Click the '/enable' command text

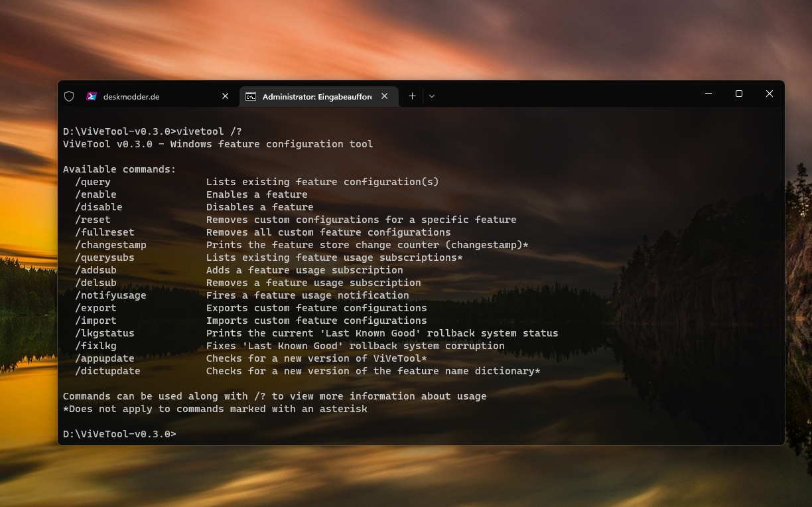pyautogui.click(x=96, y=194)
